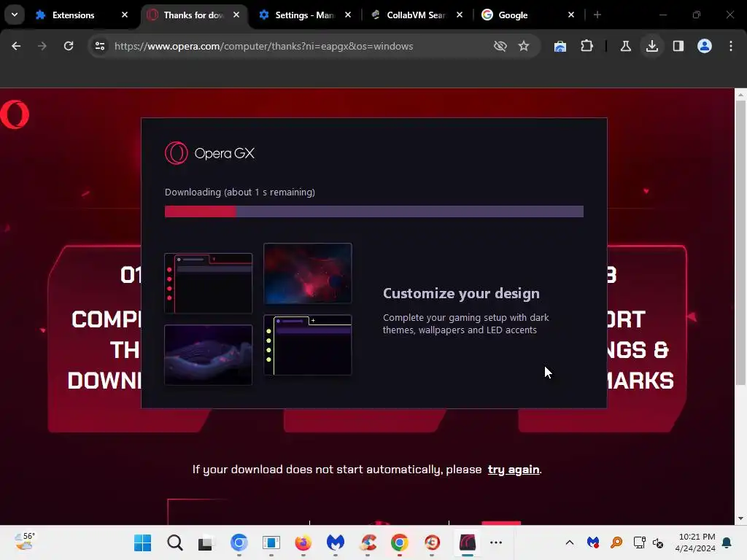Toggle the tracking protection eye icon
Image resolution: width=747 pixels, height=560 pixels.
(x=500, y=46)
